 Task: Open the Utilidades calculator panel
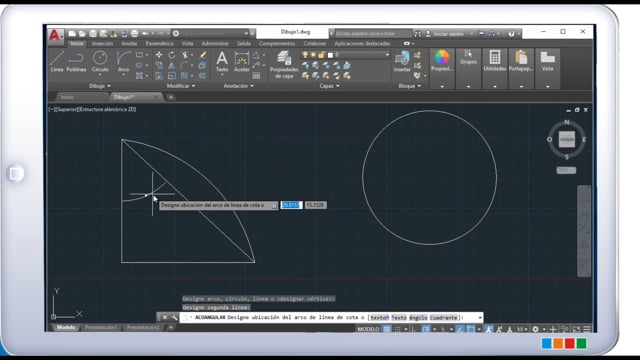[495, 68]
